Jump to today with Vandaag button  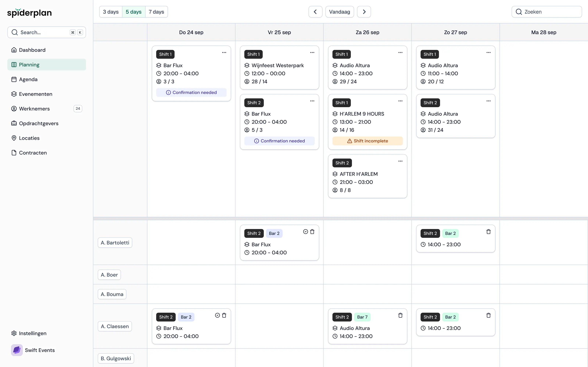click(x=339, y=12)
